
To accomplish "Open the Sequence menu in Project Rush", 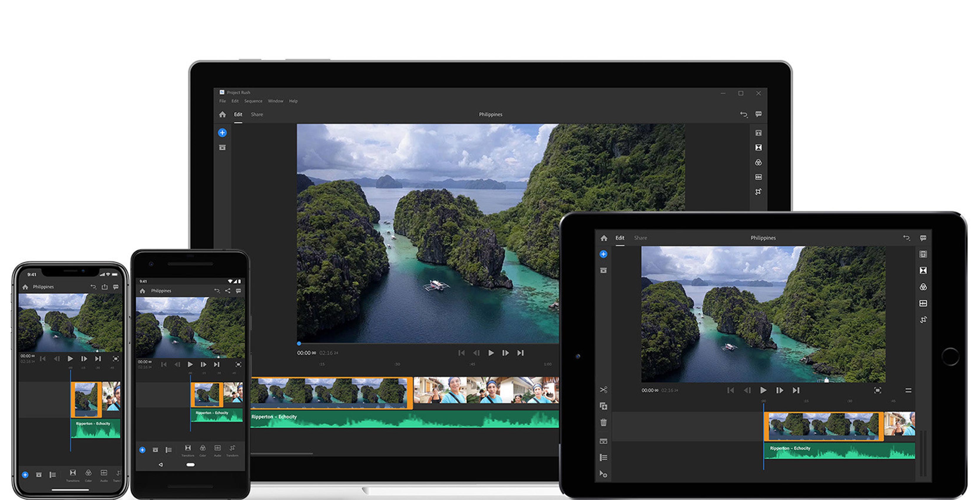I will tap(254, 101).
